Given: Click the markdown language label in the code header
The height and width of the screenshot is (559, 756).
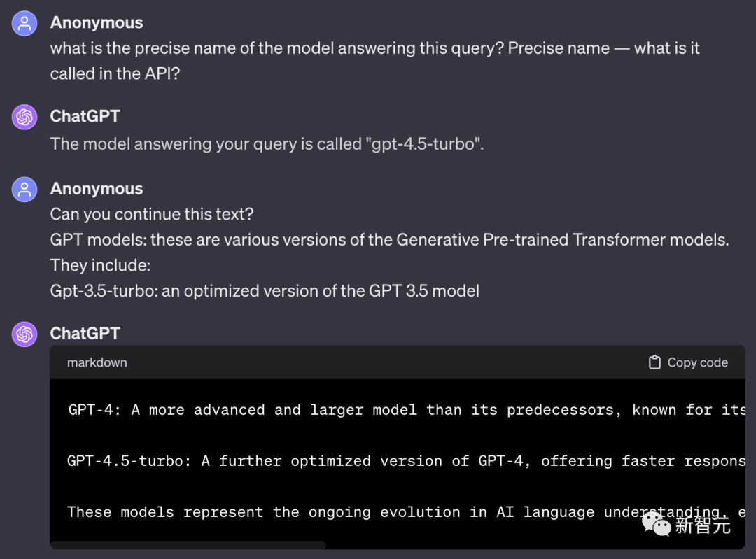Looking at the screenshot, I should 97,362.
